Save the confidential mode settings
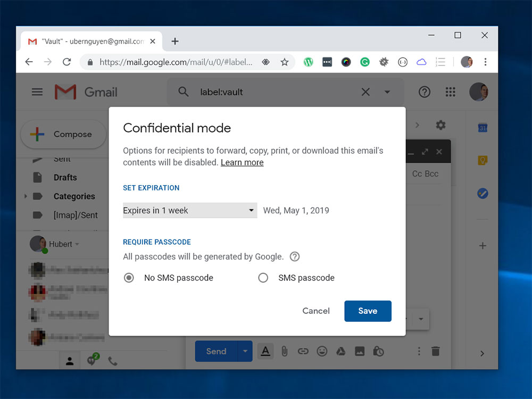 click(368, 311)
